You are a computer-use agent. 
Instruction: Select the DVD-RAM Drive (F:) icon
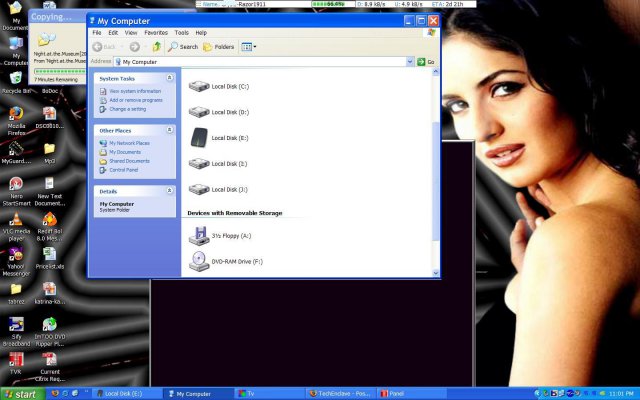click(199, 261)
